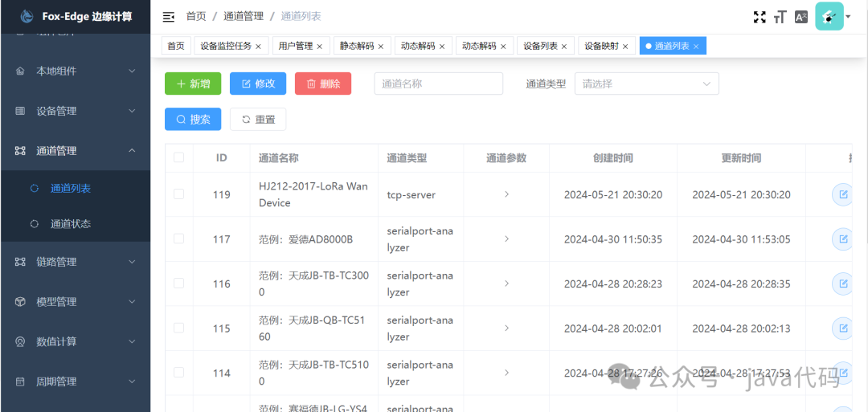
Task: Click the 本地组件 sidebar icon
Action: click(x=20, y=71)
